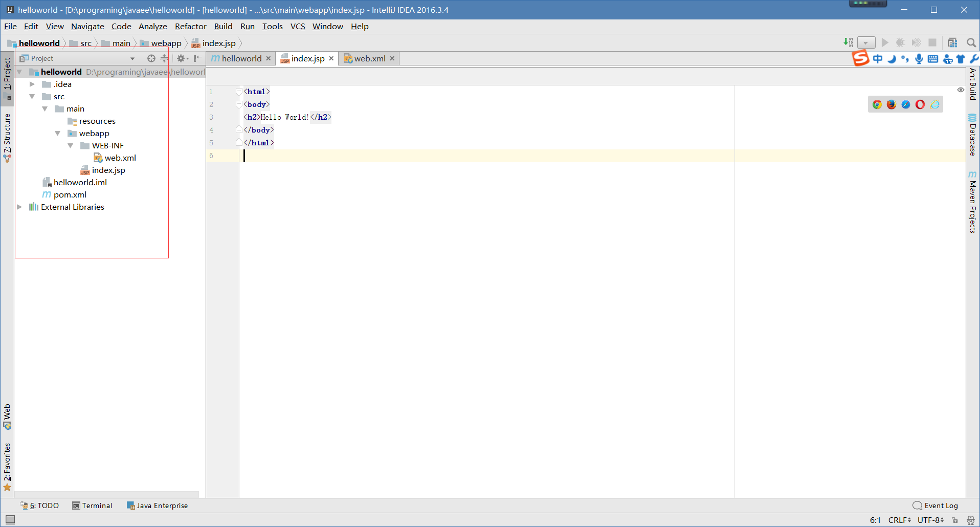Select pom.xml in the project tree
Image resolution: width=980 pixels, height=527 pixels.
tap(64, 195)
